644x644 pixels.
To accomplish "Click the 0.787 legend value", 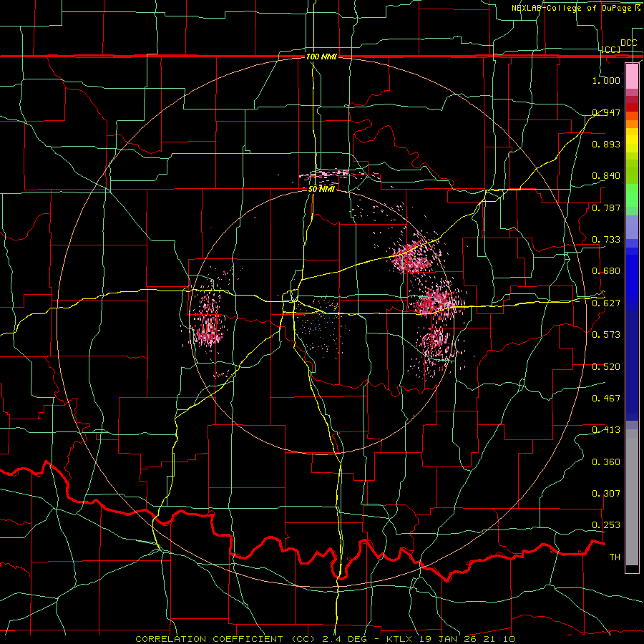I will [606, 208].
